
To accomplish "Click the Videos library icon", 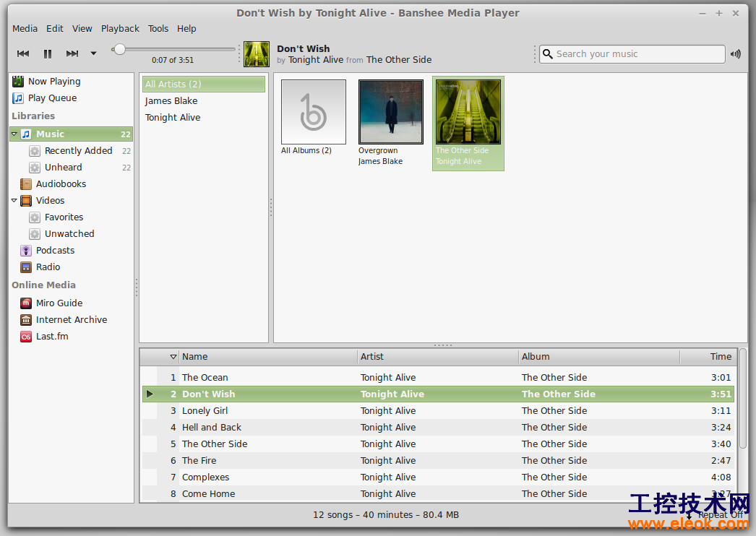I will 26,201.
